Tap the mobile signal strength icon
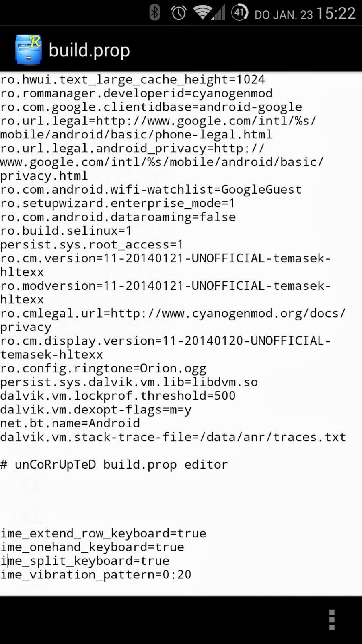Viewport: 362px width, 644px height. [x=218, y=14]
